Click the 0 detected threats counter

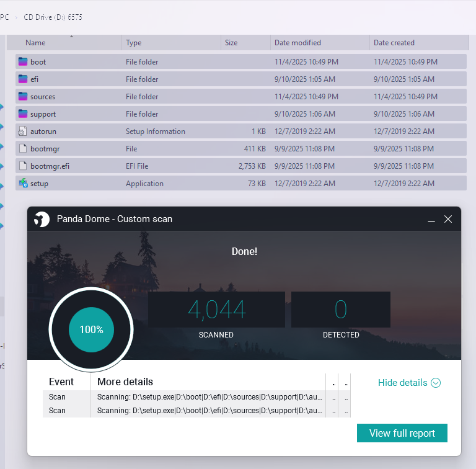pos(341,310)
